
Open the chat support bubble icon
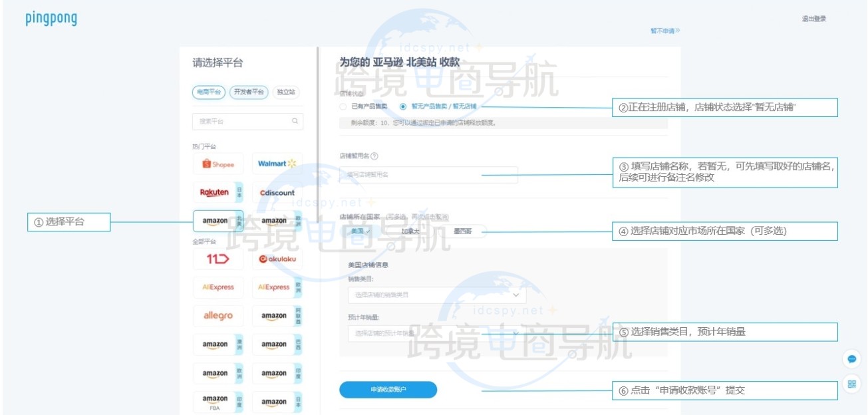pyautogui.click(x=852, y=359)
